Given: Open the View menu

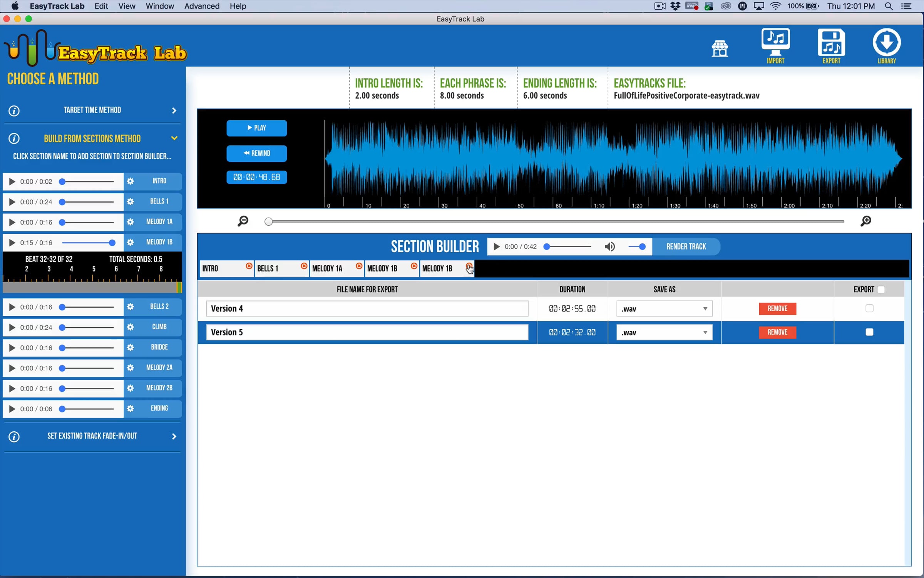Looking at the screenshot, I should coord(127,6).
